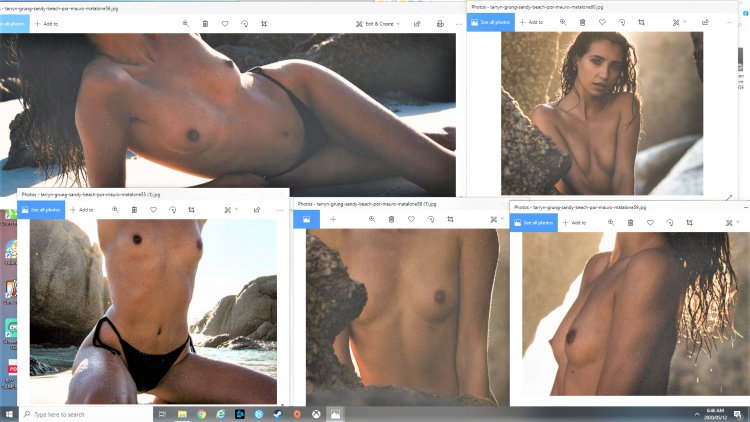Click zoom icon in top-left Photos window

point(186,23)
